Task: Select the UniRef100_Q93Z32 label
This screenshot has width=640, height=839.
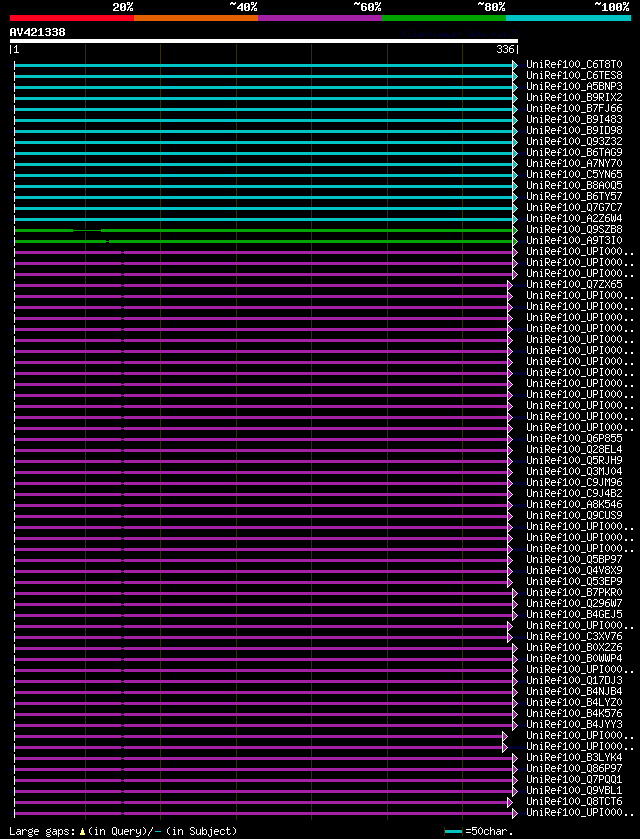Action: [574, 141]
